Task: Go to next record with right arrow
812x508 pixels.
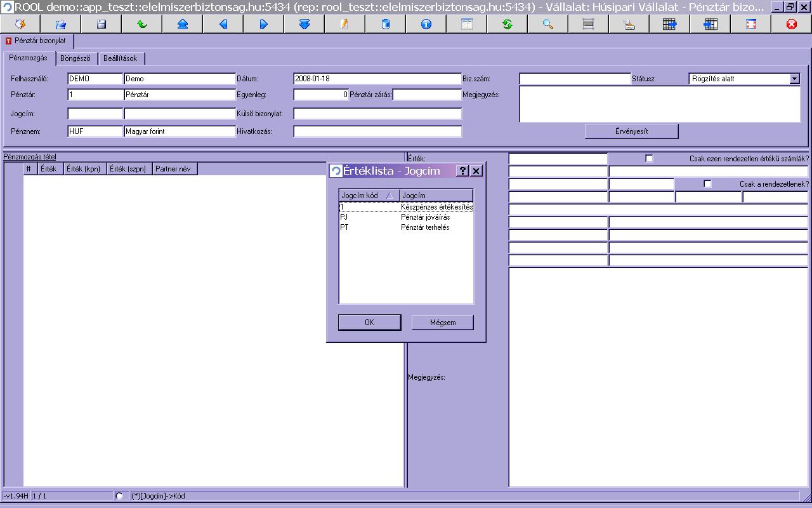Action: coord(263,24)
